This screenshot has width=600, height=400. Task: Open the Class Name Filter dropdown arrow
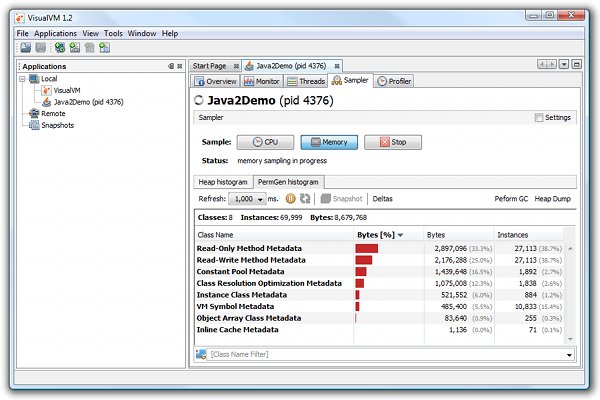pyautogui.click(x=569, y=354)
